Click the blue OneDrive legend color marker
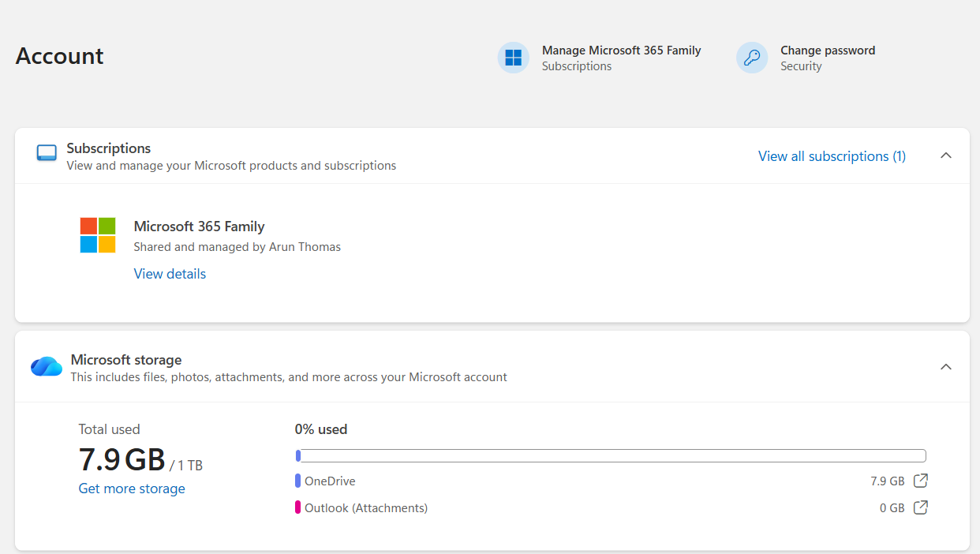980x554 pixels. coord(297,481)
